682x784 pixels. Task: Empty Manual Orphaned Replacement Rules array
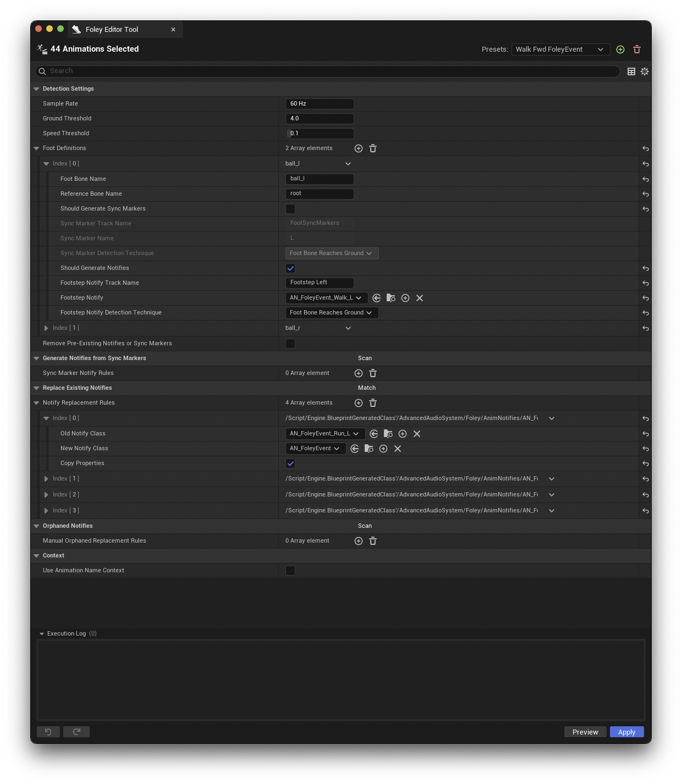click(373, 541)
